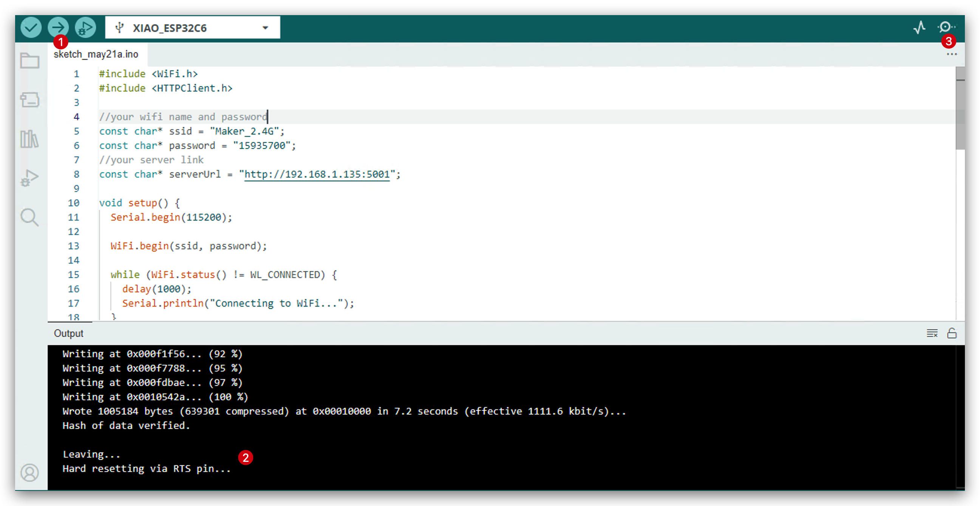
Task: Click the Verify sketch checkmark button
Action: 31,27
